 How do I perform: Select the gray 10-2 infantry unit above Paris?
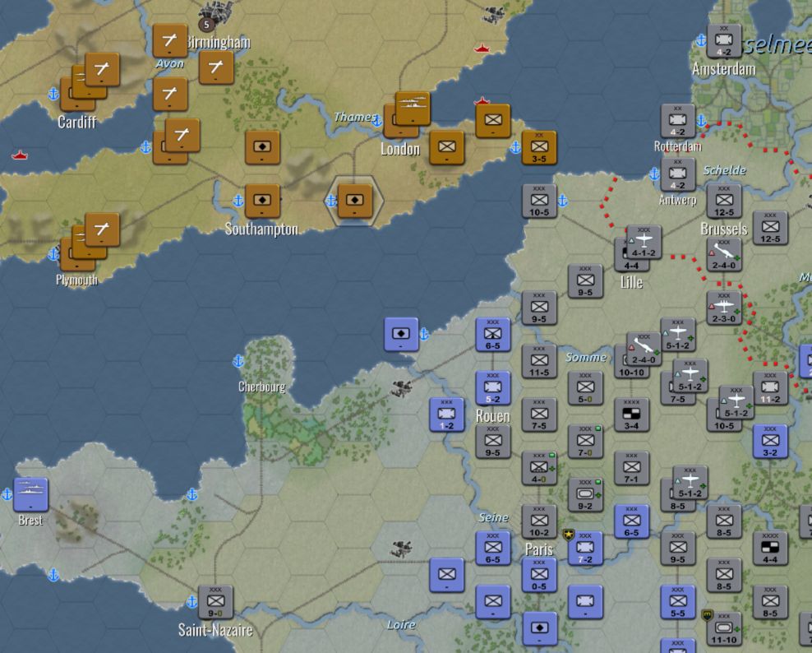539,522
